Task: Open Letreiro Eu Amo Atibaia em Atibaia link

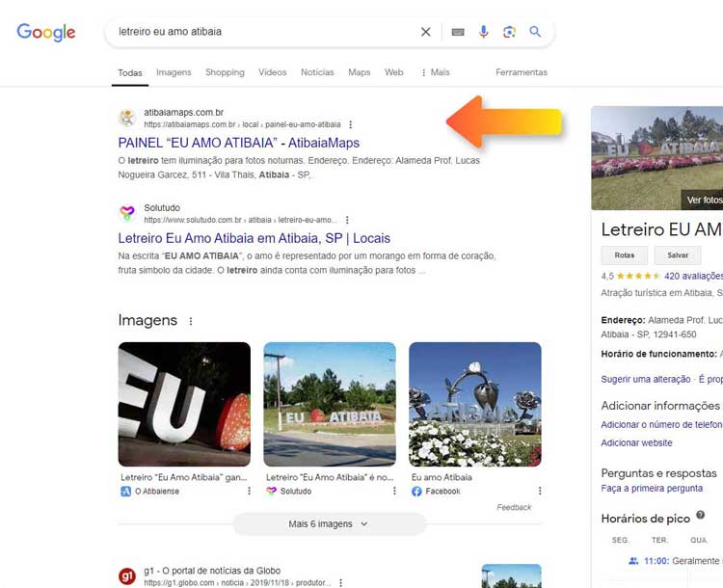Action: (x=254, y=238)
